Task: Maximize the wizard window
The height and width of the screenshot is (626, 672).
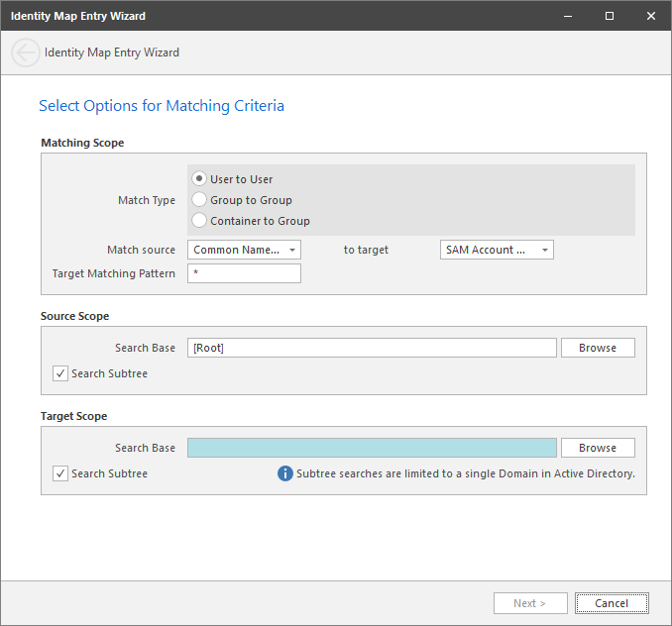Action: 610,16
